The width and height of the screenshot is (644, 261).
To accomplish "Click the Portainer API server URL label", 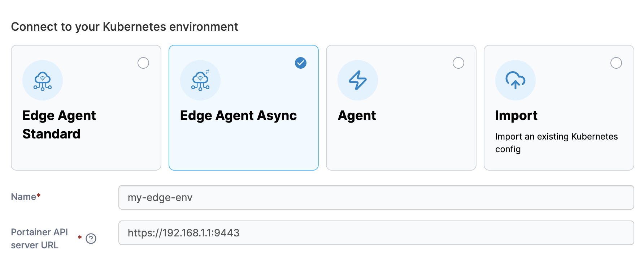I will [39, 239].
